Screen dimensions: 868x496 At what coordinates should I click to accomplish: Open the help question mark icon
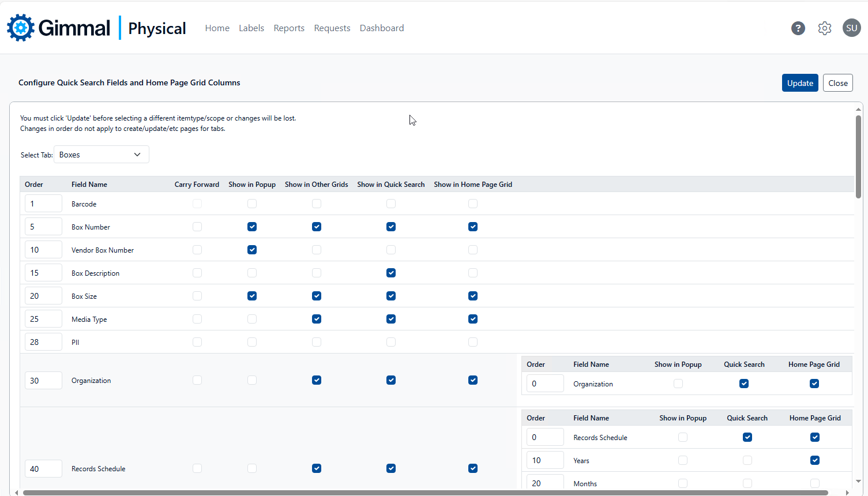click(798, 28)
